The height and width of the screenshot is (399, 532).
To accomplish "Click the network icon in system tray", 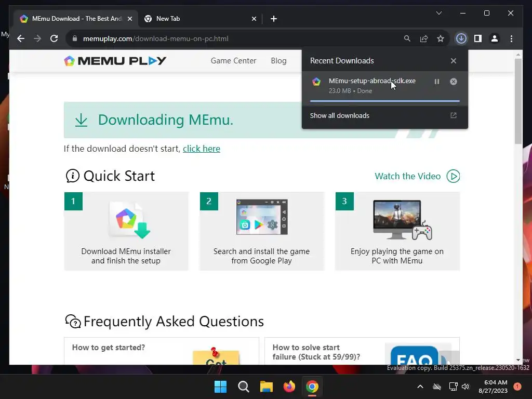I will pos(453,387).
